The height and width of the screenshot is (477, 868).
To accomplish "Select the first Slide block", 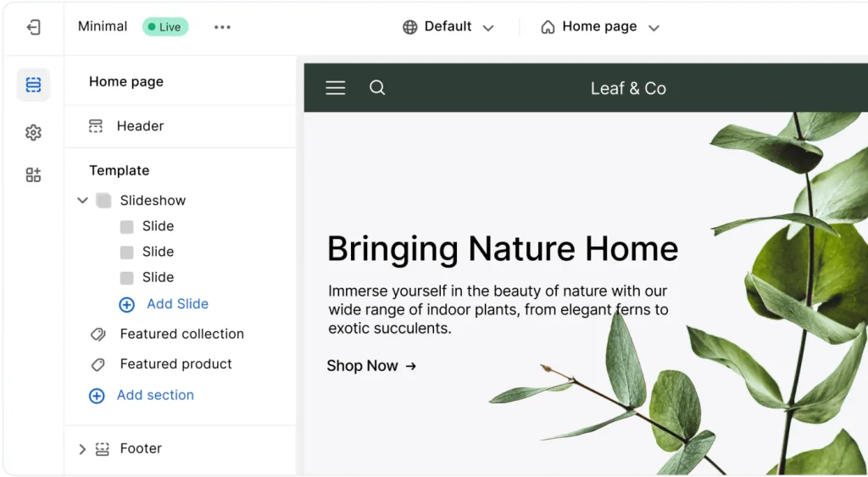I will point(158,226).
